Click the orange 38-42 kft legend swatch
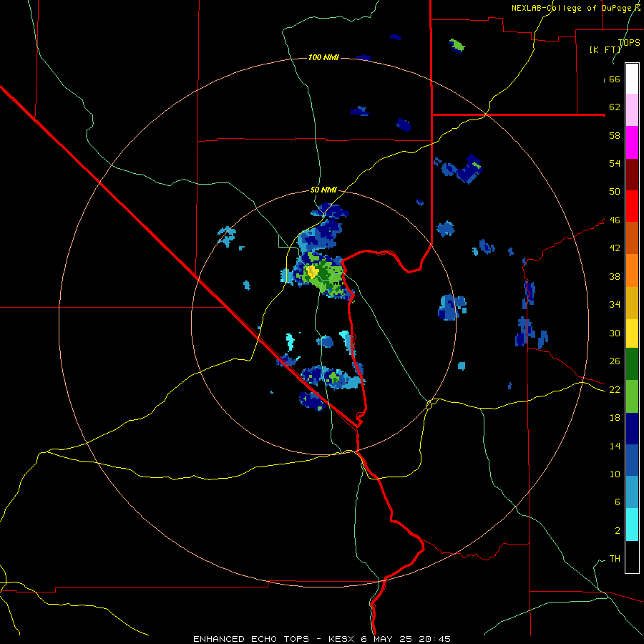Viewport: 644px width, 644px height. click(x=632, y=270)
